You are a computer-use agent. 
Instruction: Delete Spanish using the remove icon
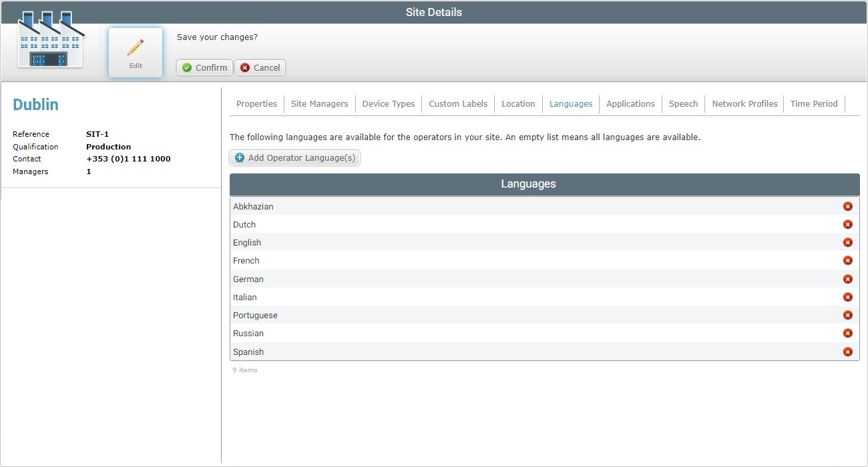(848, 352)
